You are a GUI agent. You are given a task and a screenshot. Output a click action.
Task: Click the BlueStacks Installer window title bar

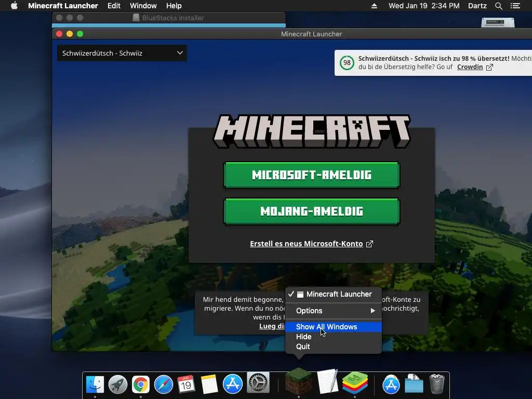coord(169,18)
